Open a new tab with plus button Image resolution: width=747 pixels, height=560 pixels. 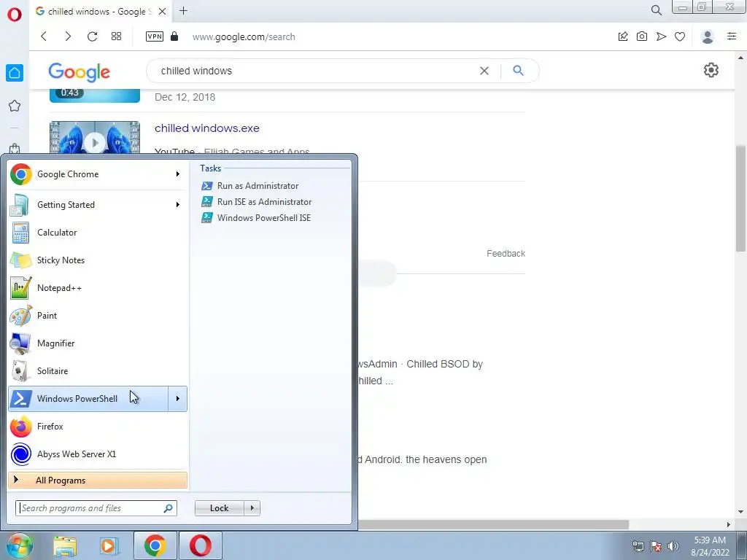tap(183, 11)
